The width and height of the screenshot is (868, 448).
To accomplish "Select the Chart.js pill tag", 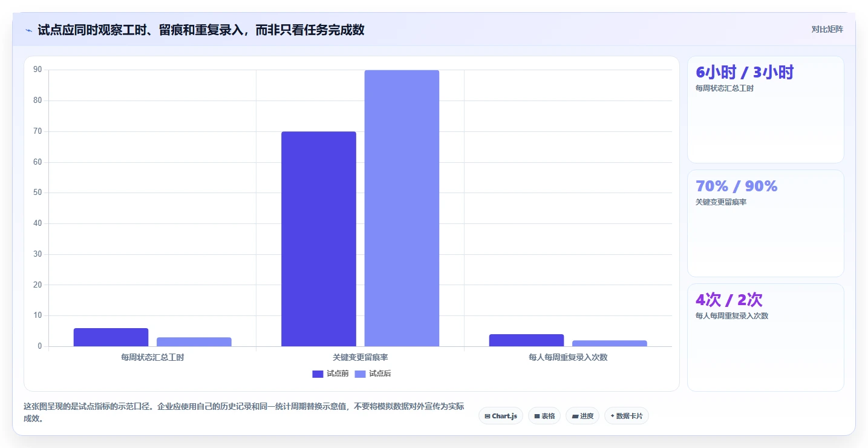I will pyautogui.click(x=501, y=416).
